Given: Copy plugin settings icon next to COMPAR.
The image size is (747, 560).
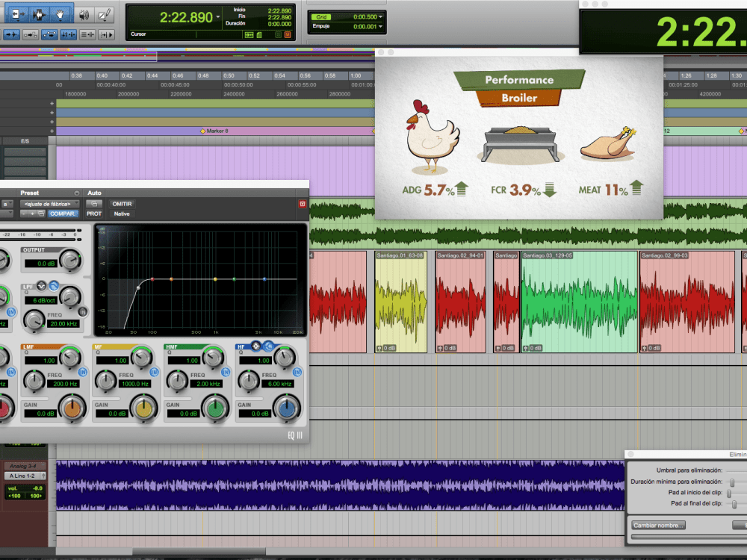Looking at the screenshot, I should [x=41, y=214].
